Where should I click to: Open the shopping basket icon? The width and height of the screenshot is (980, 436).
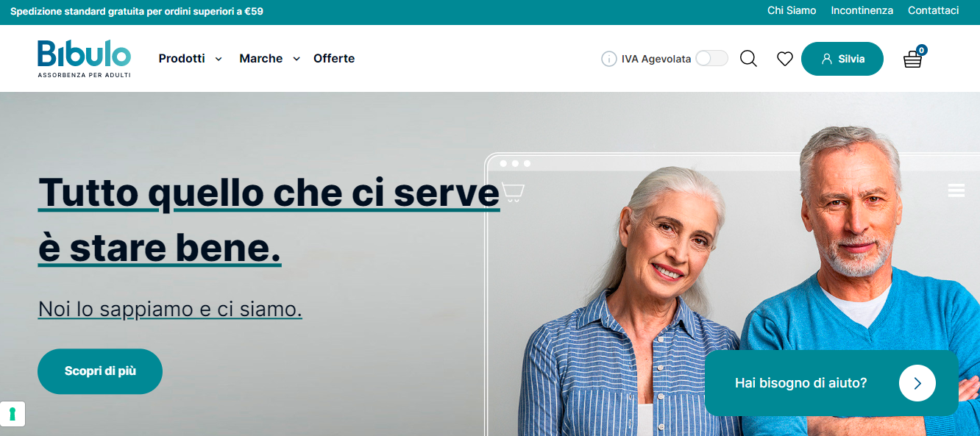[913, 59]
